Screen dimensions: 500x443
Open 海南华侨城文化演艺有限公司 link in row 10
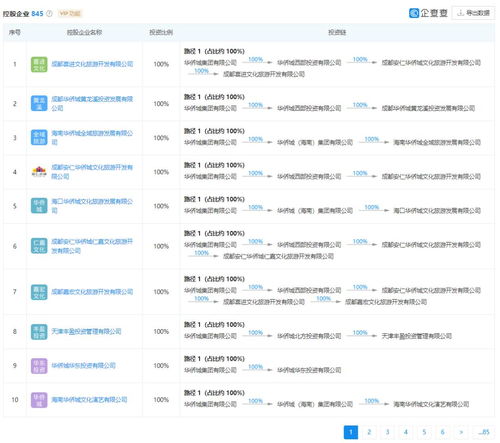coord(89,400)
